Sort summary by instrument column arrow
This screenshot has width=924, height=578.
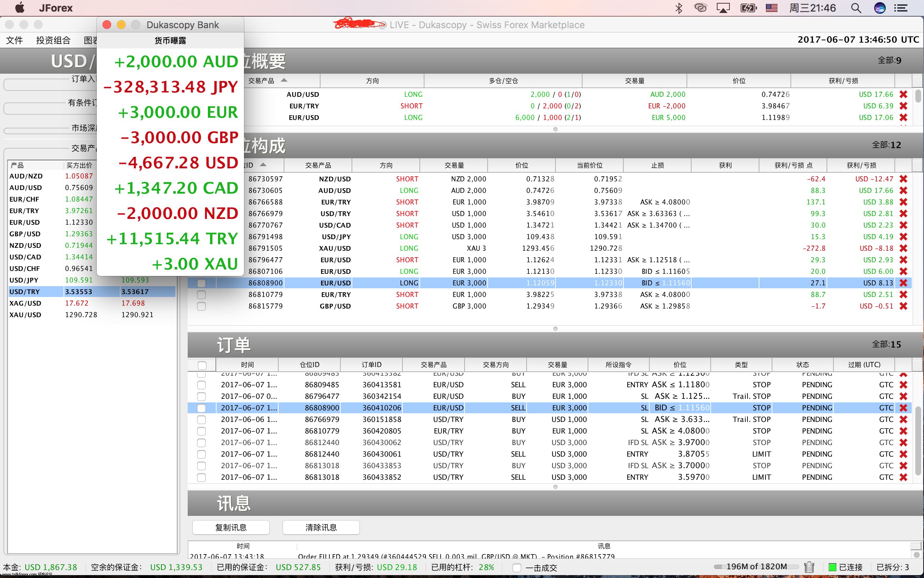[284, 80]
